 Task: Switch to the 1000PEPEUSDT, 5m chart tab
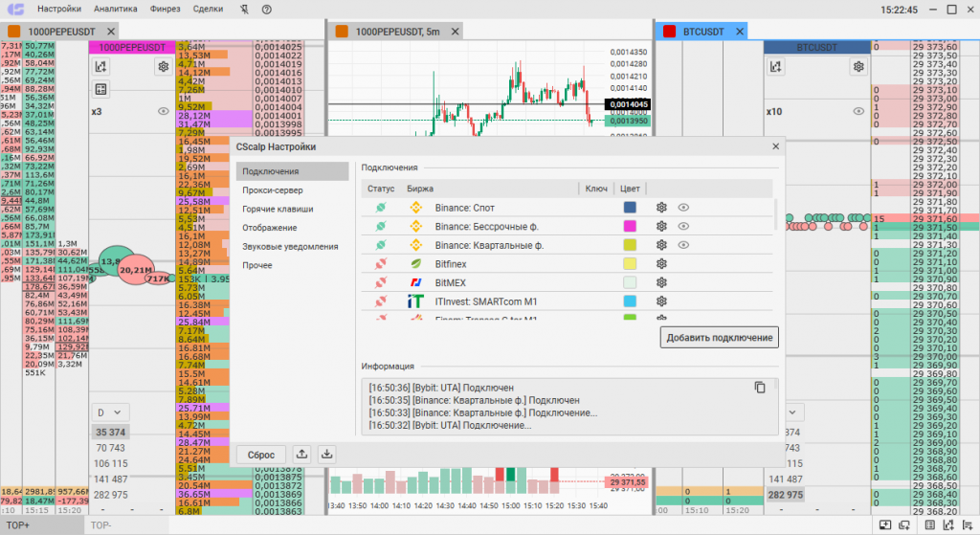[x=397, y=32]
